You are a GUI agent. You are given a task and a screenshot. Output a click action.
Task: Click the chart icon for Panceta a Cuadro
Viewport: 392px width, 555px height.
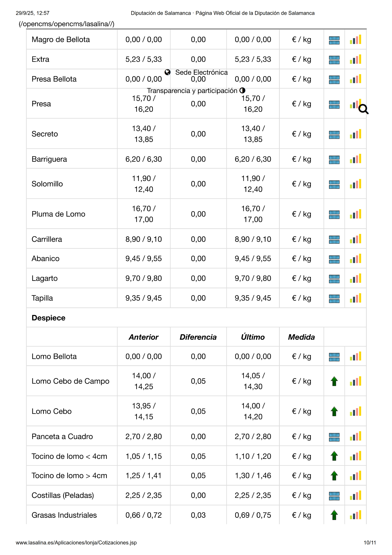(x=355, y=437)
